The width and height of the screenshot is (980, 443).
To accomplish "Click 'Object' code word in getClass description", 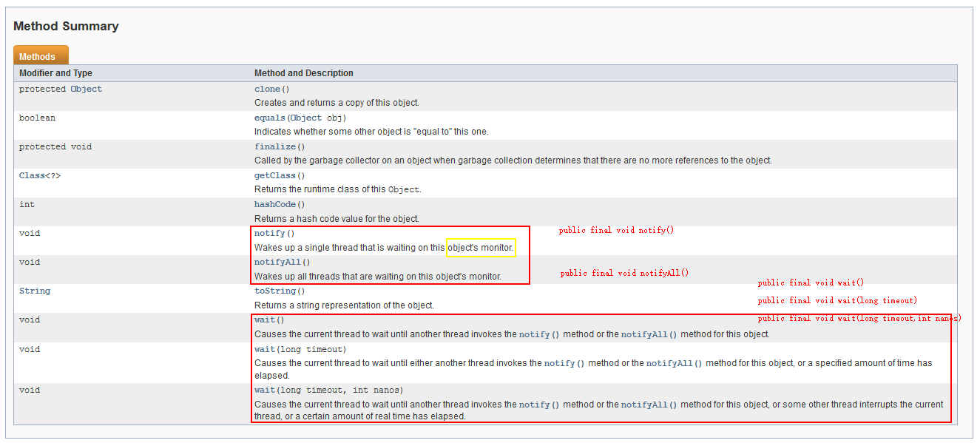I will (x=404, y=190).
